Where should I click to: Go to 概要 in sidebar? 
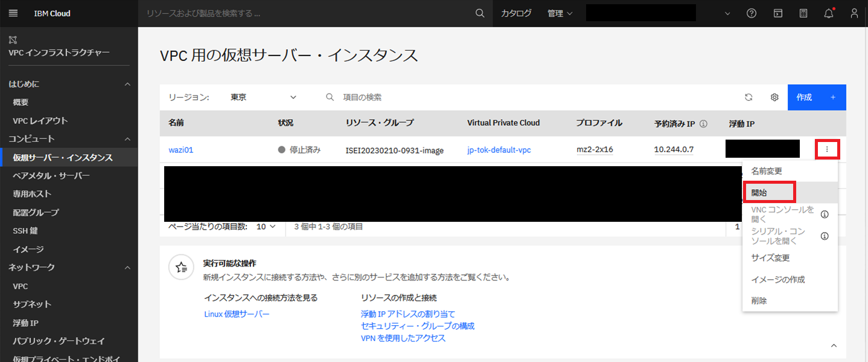pyautogui.click(x=21, y=102)
